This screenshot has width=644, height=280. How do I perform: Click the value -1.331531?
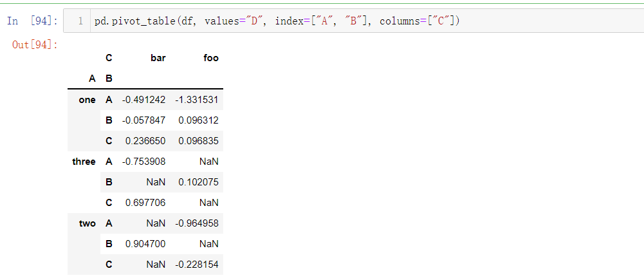pyautogui.click(x=197, y=100)
